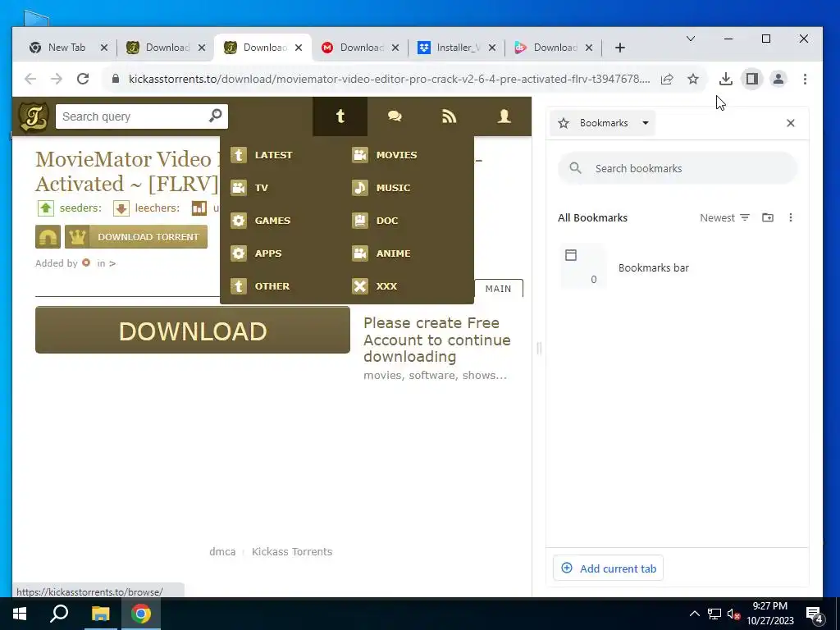Select GAMES in the category menu
The height and width of the screenshot is (630, 840).
[x=260, y=221]
